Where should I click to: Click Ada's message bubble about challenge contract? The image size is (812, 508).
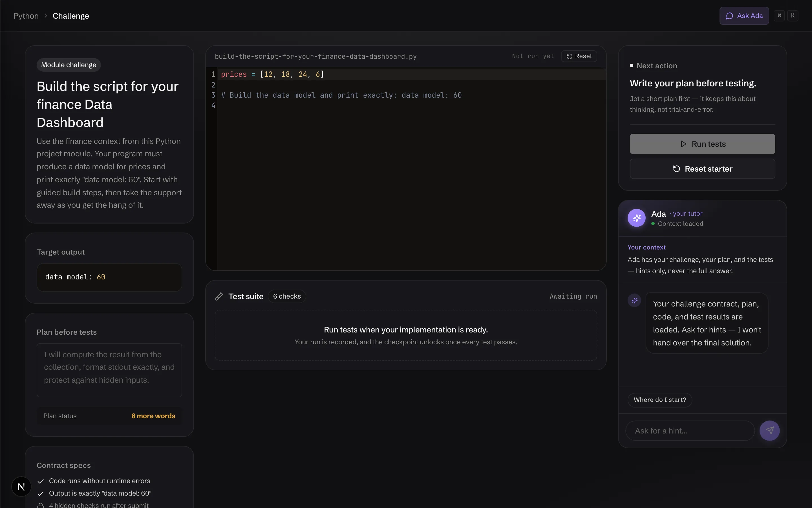[707, 323]
